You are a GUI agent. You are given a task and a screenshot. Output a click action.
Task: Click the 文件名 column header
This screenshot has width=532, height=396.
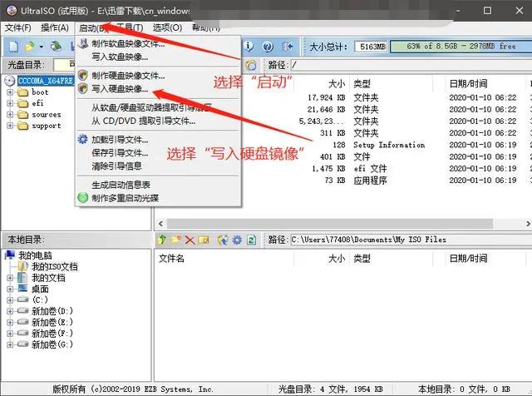[172, 259]
